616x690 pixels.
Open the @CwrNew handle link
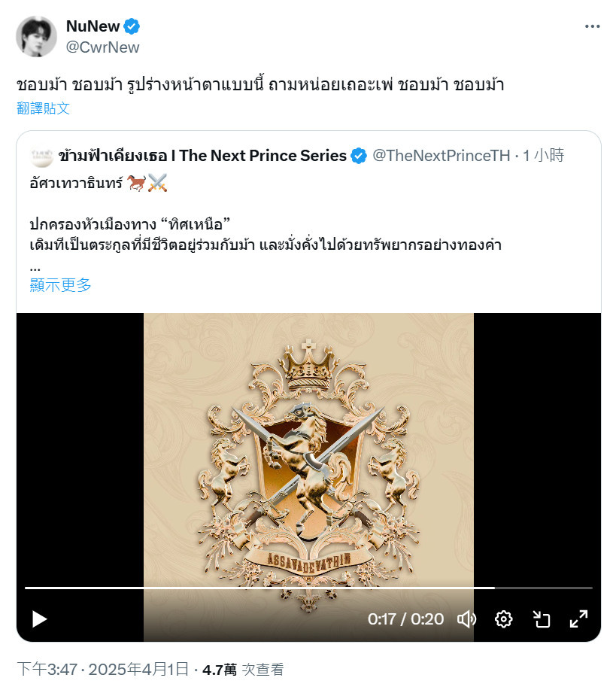pos(102,47)
